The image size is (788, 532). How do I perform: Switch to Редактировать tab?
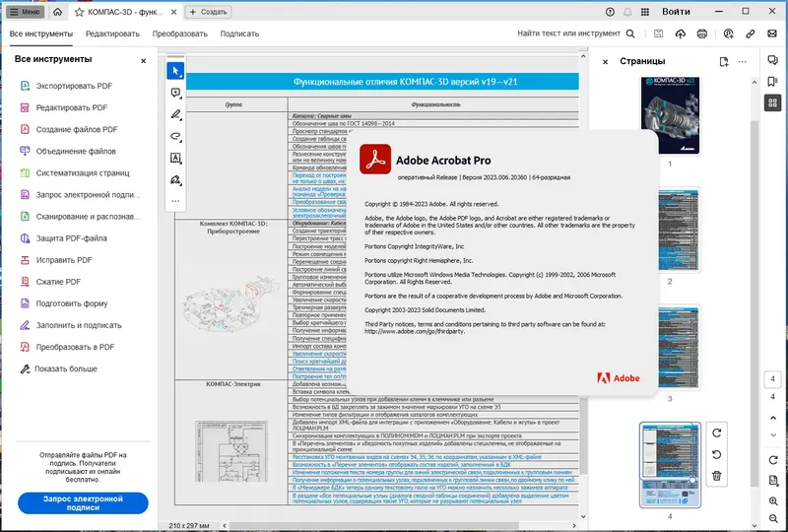click(x=112, y=33)
